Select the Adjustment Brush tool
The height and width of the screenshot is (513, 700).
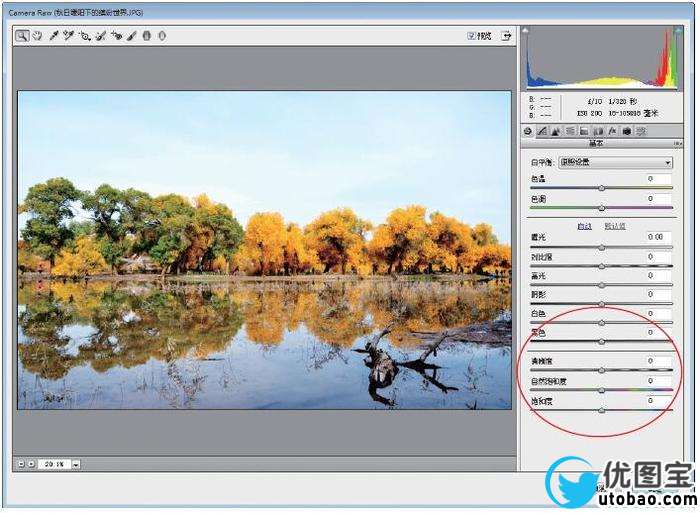tap(132, 36)
